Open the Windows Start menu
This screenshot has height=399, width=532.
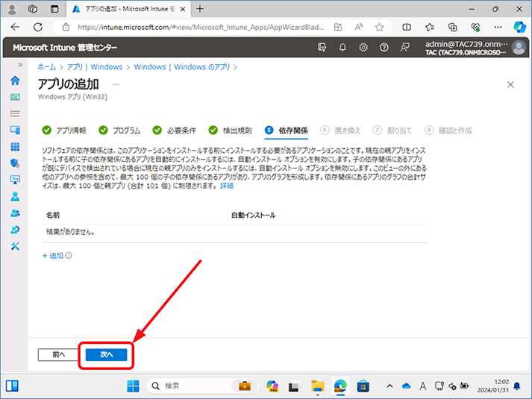click(x=133, y=386)
